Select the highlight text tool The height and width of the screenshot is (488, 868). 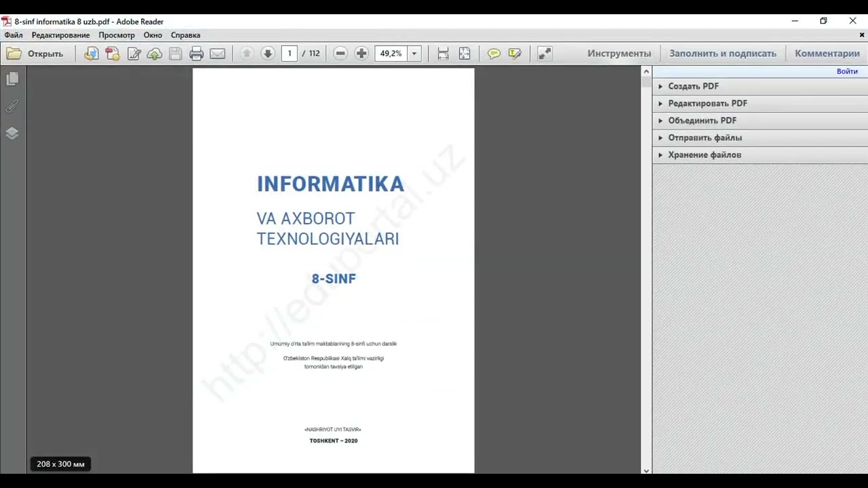click(x=515, y=54)
